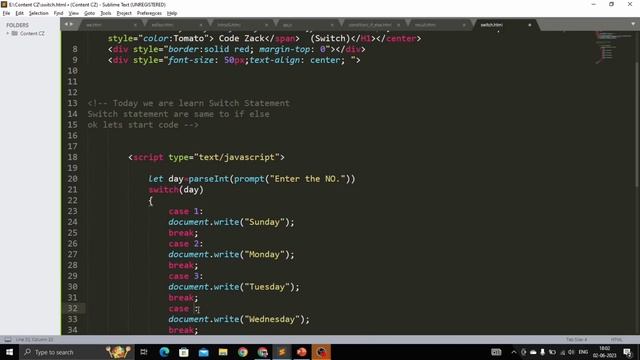The width and height of the screenshot is (640, 360).
Task: Toggle side bar icon in status bar
Action: click(x=7, y=340)
